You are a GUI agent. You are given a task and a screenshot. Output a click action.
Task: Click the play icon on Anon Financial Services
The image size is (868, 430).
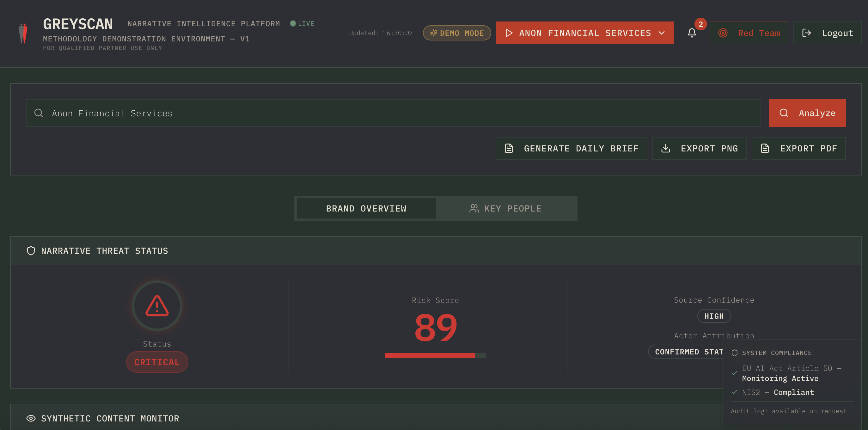tap(509, 33)
